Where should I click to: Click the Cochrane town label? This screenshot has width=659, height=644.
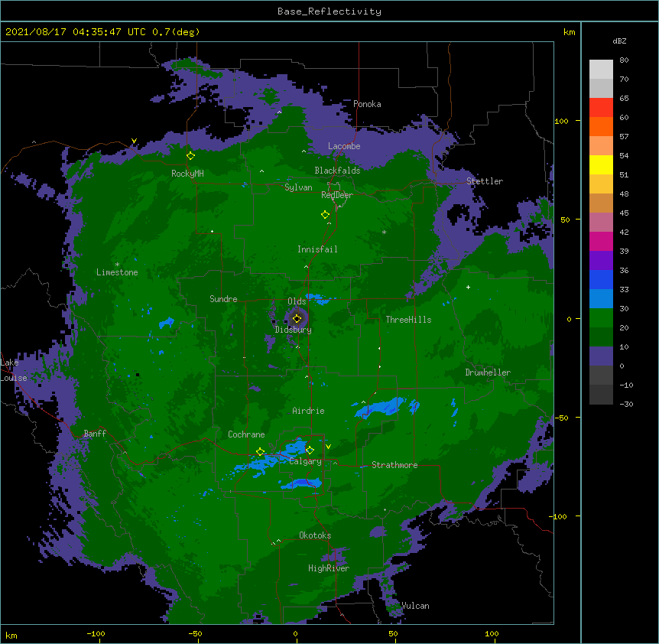246,434
